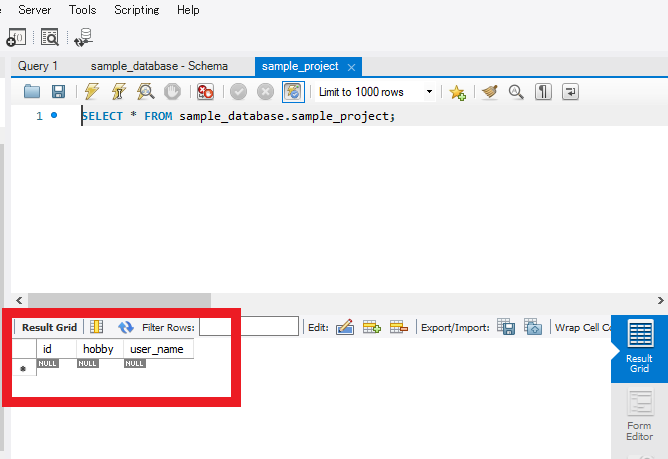Click on the SELECT query text

coord(238,116)
